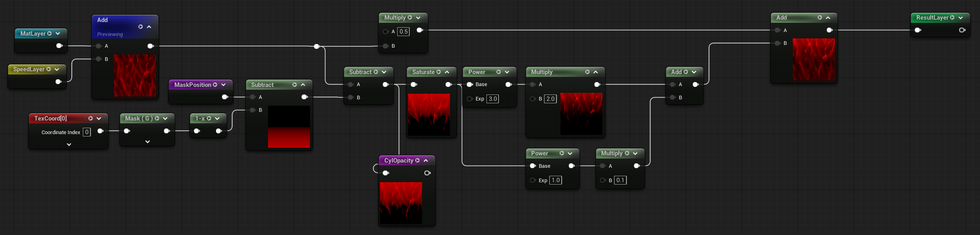This screenshot has width=980, height=235.
Task: Click the title icon on the Power node with Exp 1.0
Action: pos(562,153)
